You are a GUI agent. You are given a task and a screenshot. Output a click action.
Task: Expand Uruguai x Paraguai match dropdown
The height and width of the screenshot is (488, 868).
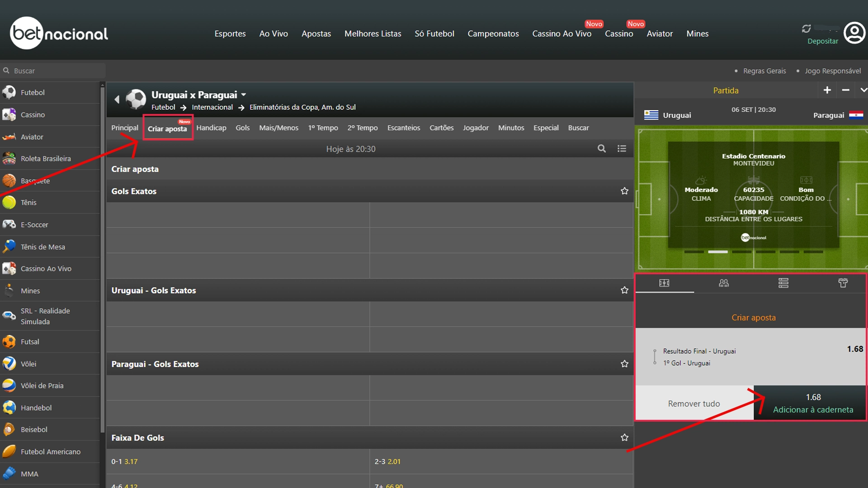(x=244, y=95)
